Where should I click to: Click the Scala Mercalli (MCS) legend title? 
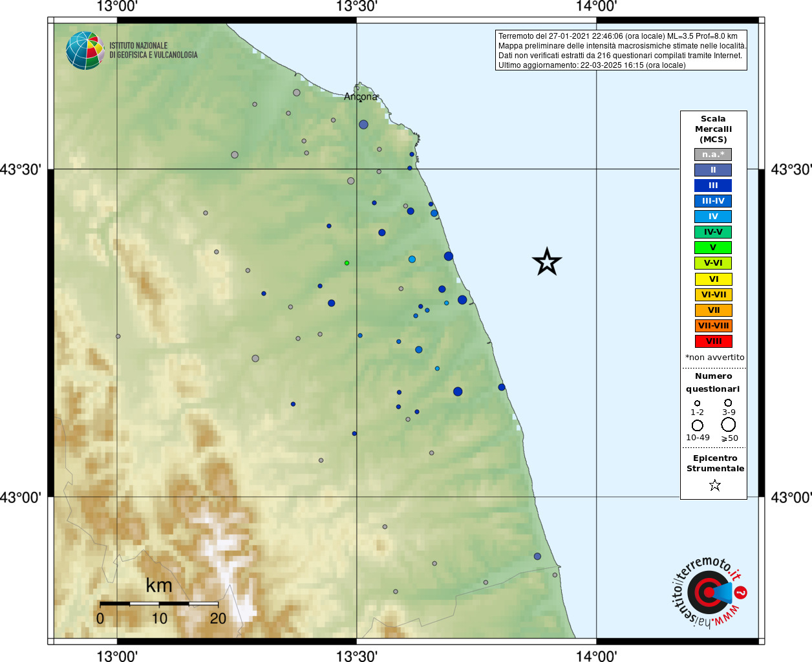coord(713,129)
